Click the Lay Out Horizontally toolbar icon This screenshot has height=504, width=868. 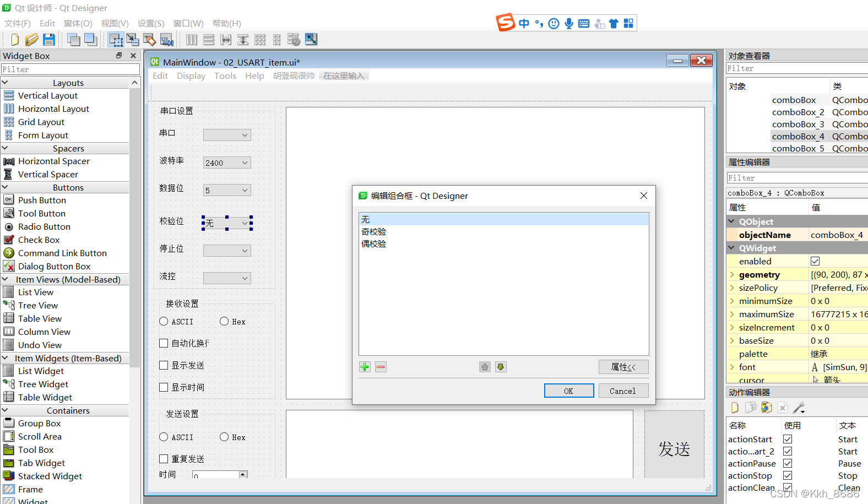tap(192, 40)
